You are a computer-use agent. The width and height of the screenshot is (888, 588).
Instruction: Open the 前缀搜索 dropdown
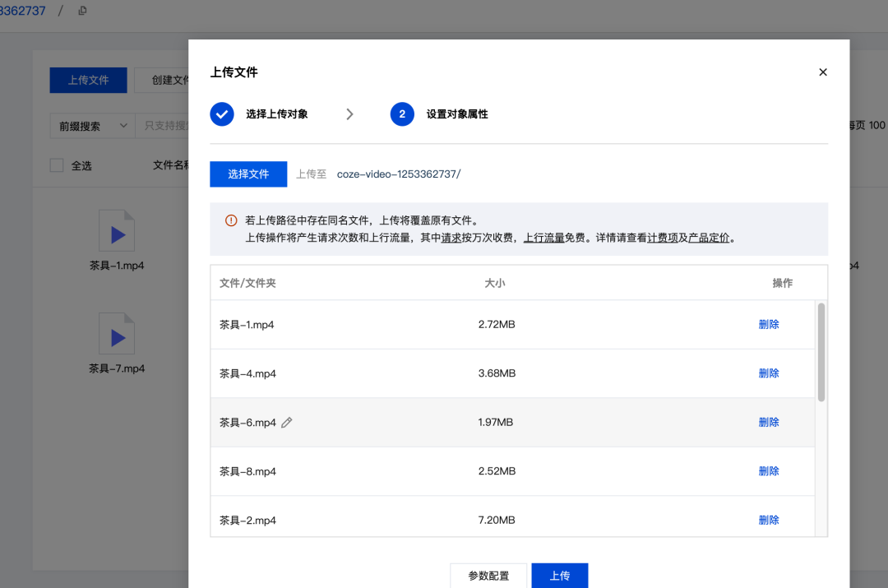[91, 126]
